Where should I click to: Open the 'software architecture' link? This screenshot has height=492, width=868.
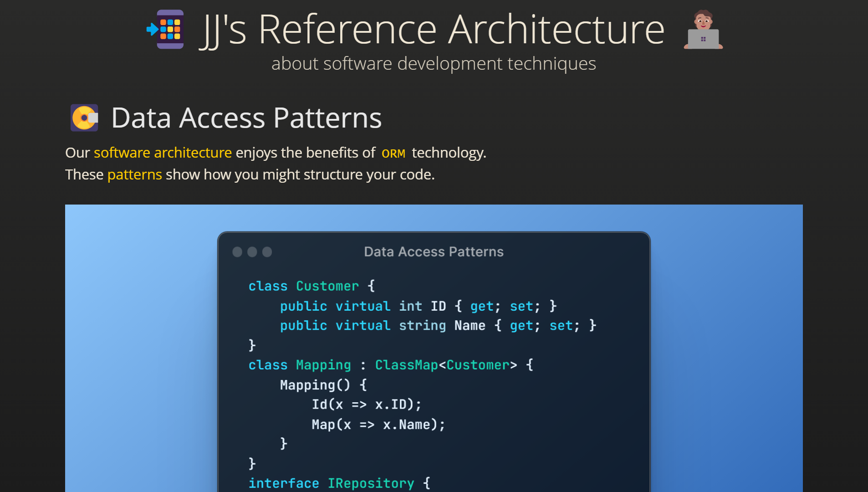pyautogui.click(x=163, y=153)
